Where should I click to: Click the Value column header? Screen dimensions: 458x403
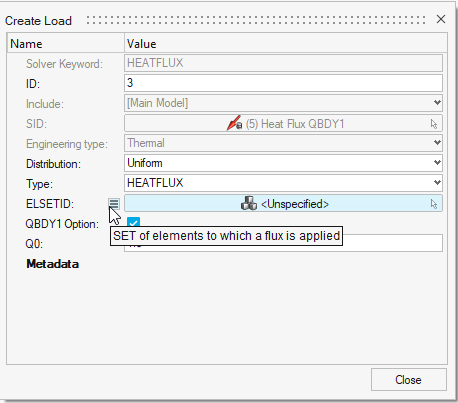(286, 43)
